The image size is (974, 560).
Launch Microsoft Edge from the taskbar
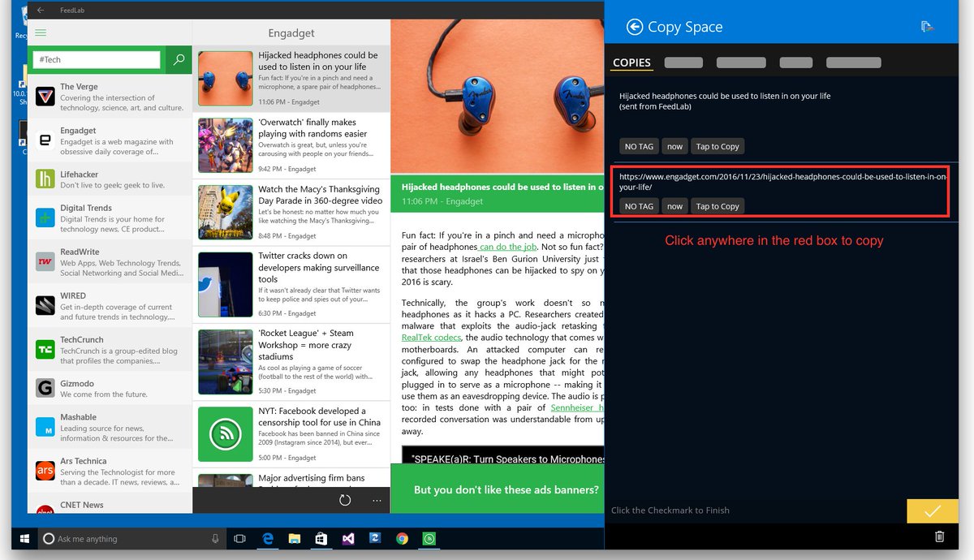pyautogui.click(x=267, y=538)
